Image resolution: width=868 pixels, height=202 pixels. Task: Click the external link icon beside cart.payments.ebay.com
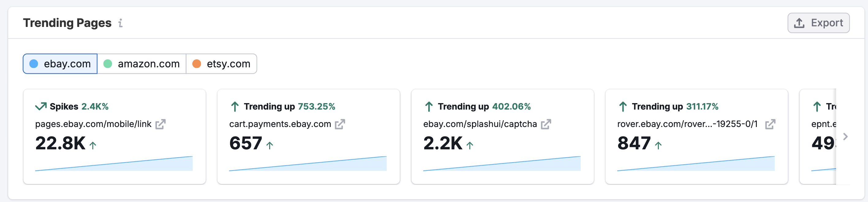[341, 124]
